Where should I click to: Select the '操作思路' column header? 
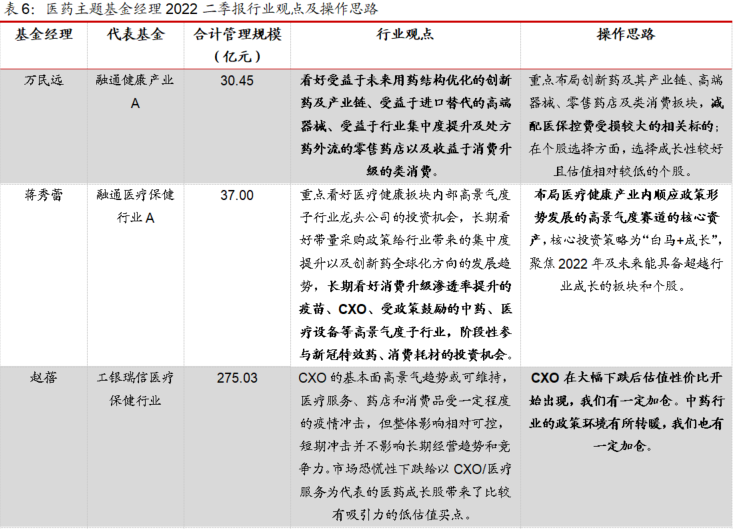tap(626, 34)
